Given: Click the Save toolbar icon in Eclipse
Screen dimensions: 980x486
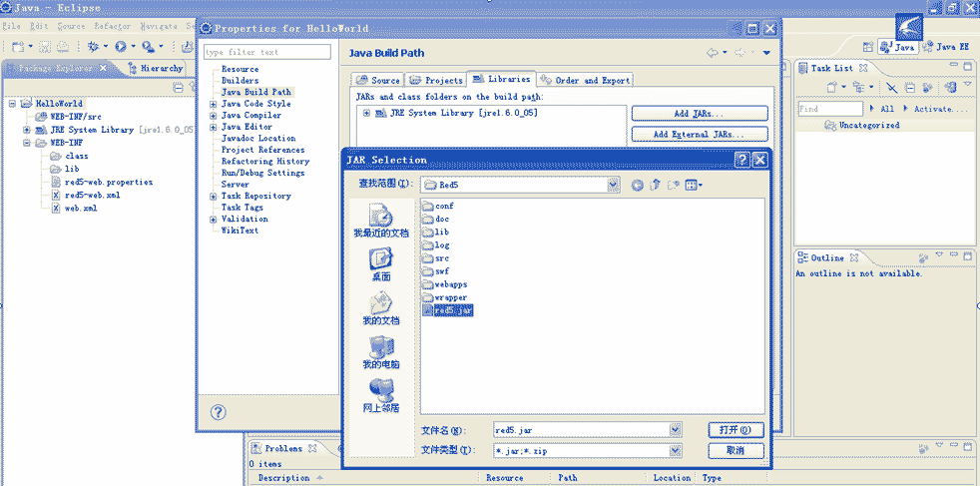Looking at the screenshot, I should 45,46.
